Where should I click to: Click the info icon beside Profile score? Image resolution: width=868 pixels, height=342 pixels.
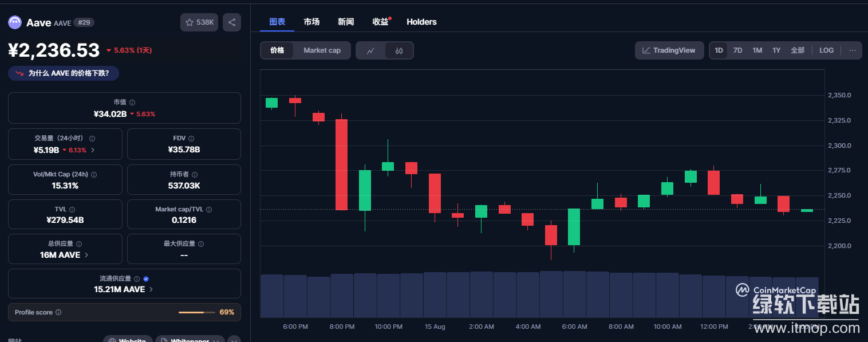[58, 312]
